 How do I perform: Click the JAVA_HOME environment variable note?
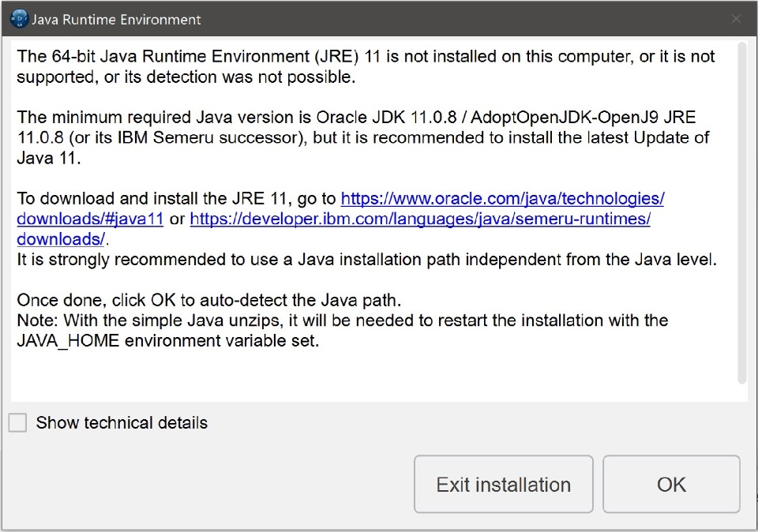167,342
